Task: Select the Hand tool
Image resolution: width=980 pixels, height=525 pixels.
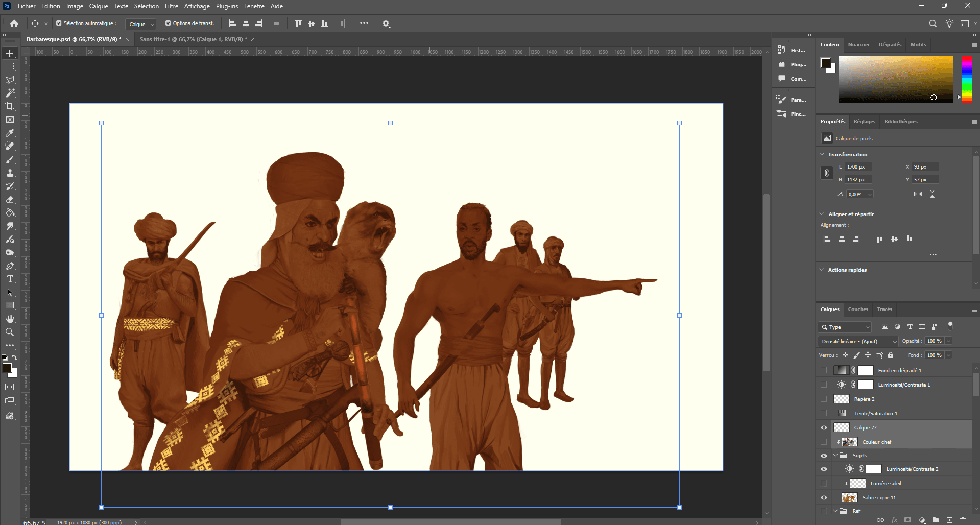Action: pos(10,319)
